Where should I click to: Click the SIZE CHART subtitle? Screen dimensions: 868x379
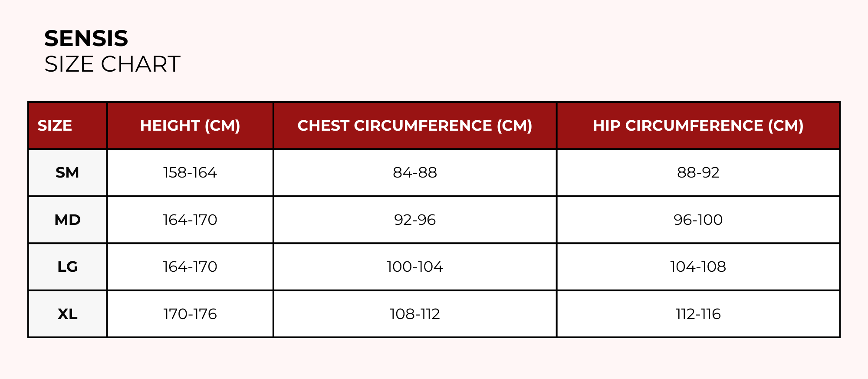112,64
